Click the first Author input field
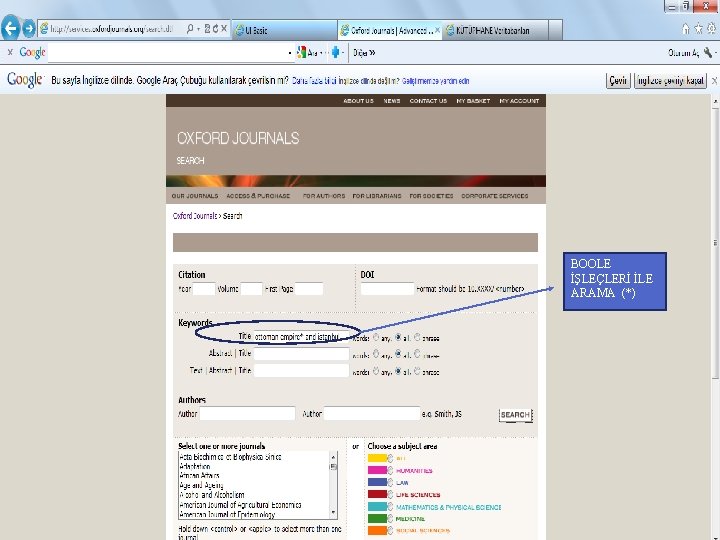720x540 pixels. coord(247,413)
